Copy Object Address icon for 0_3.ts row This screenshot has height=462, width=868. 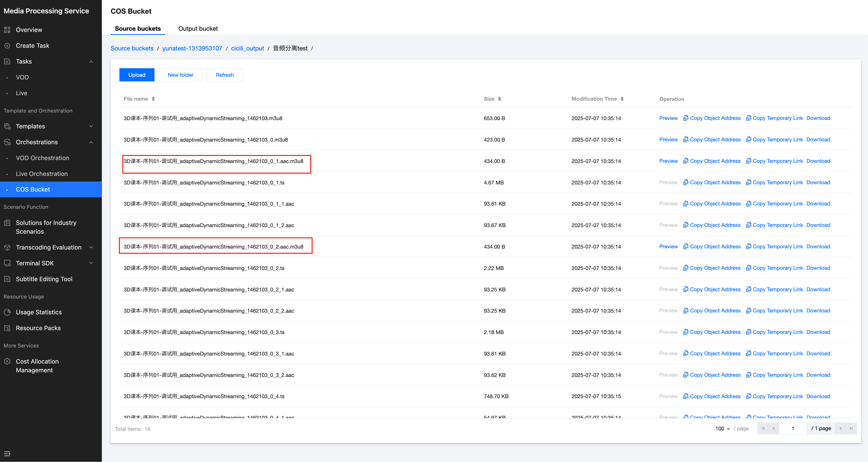coord(686,332)
